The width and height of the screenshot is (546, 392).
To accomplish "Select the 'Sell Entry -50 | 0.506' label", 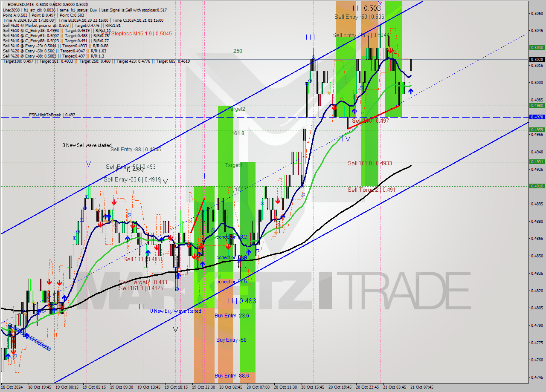I will click(359, 17).
